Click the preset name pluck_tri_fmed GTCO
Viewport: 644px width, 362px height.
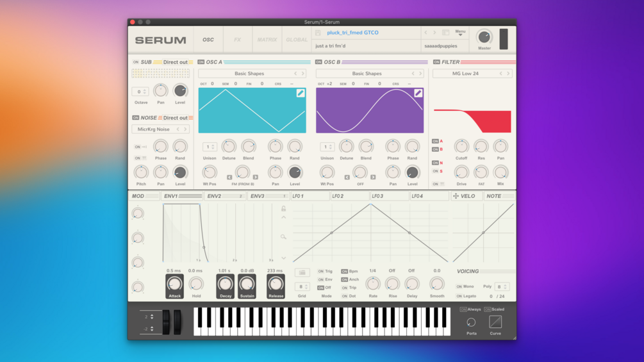click(353, 33)
